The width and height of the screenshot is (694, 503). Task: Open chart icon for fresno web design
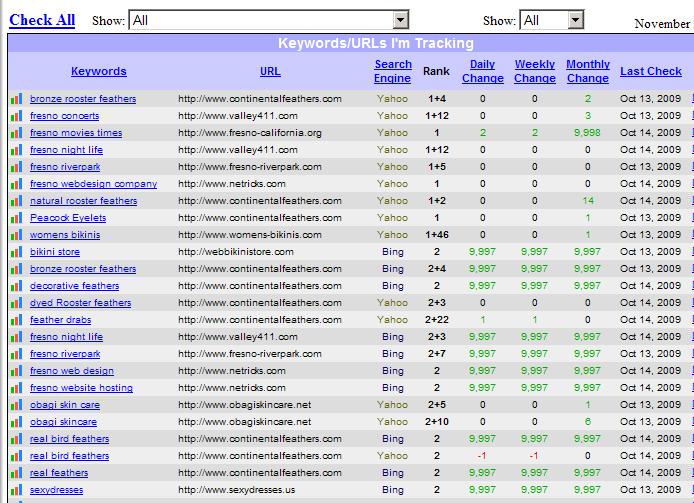tap(16, 371)
